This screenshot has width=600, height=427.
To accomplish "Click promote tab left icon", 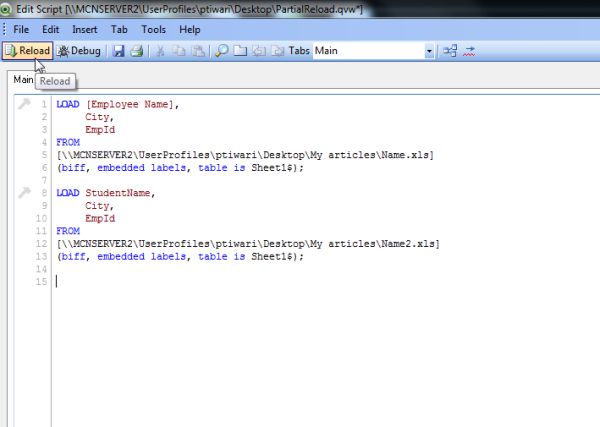I will click(259, 51).
